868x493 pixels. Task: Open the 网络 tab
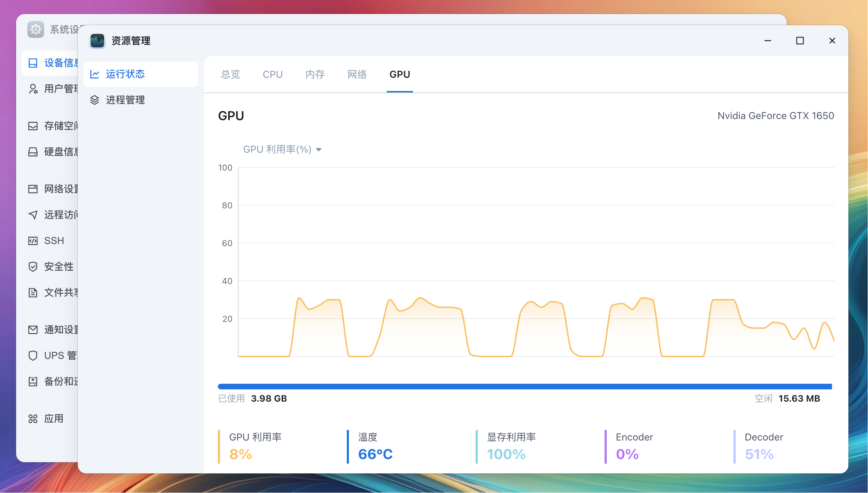(x=357, y=75)
